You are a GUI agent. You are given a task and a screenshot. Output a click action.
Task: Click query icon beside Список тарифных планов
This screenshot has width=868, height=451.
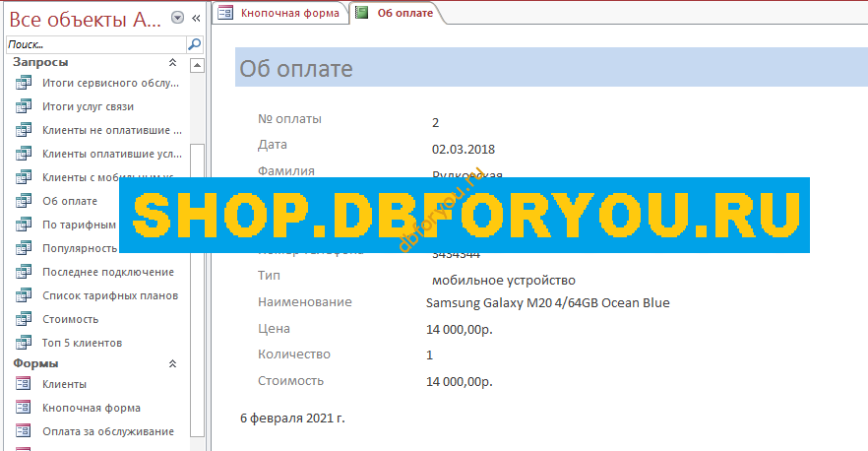pos(24,295)
